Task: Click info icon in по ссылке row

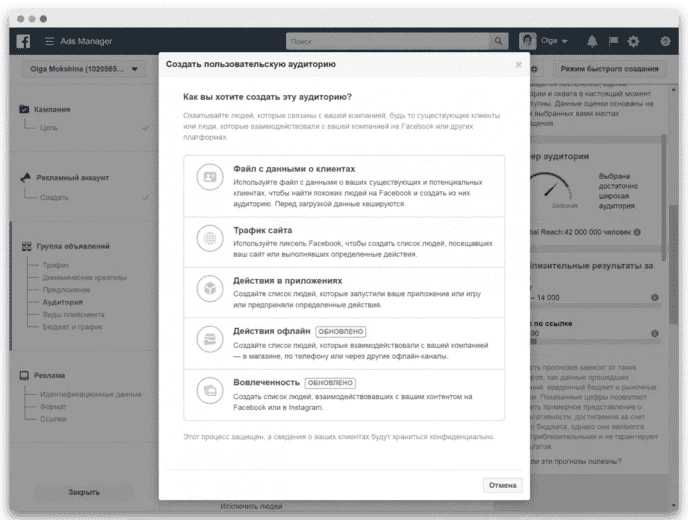Action: [x=655, y=334]
